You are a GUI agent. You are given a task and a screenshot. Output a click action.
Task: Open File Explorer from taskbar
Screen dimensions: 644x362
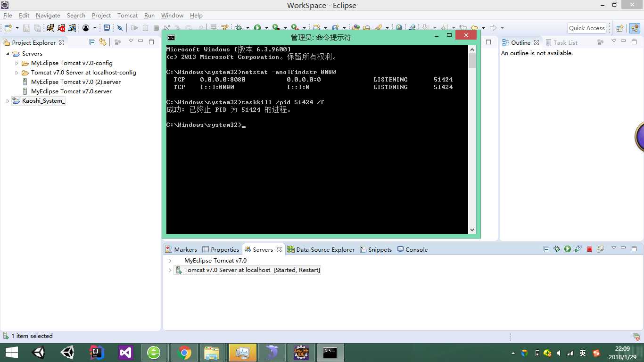tap(212, 353)
